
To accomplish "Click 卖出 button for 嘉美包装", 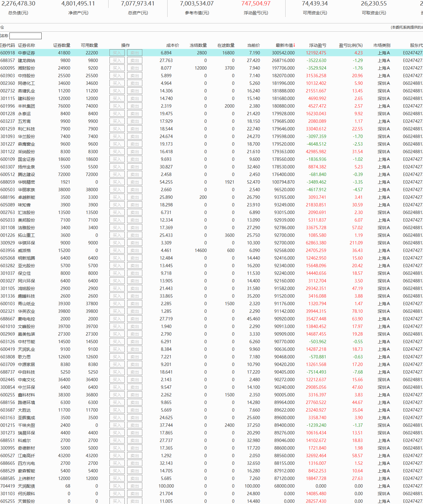I will pos(135,334).
